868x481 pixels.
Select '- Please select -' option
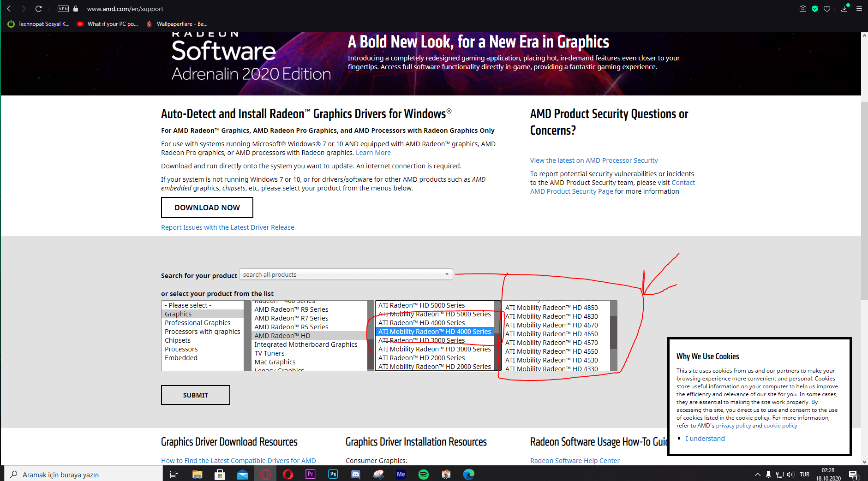tap(203, 305)
